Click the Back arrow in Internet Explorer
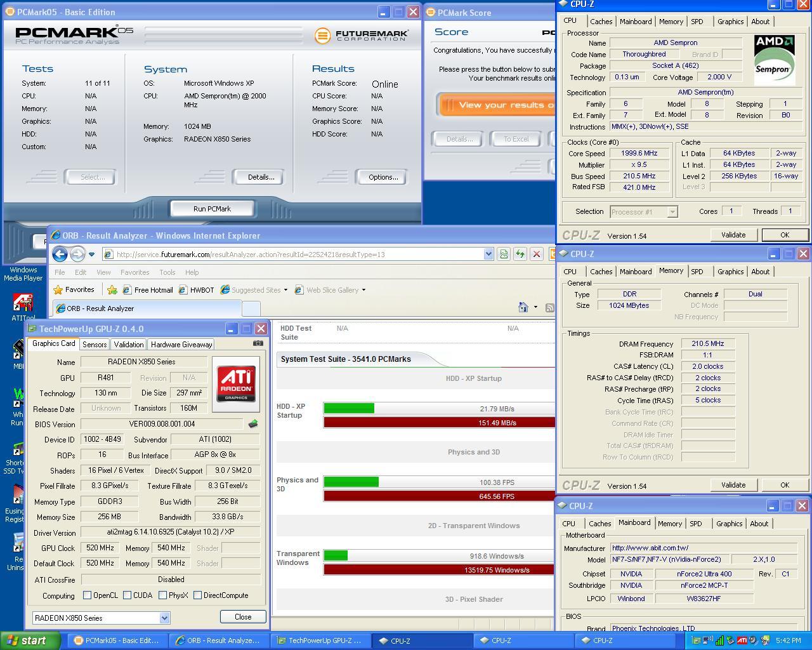This screenshot has height=650, width=812. 60,254
